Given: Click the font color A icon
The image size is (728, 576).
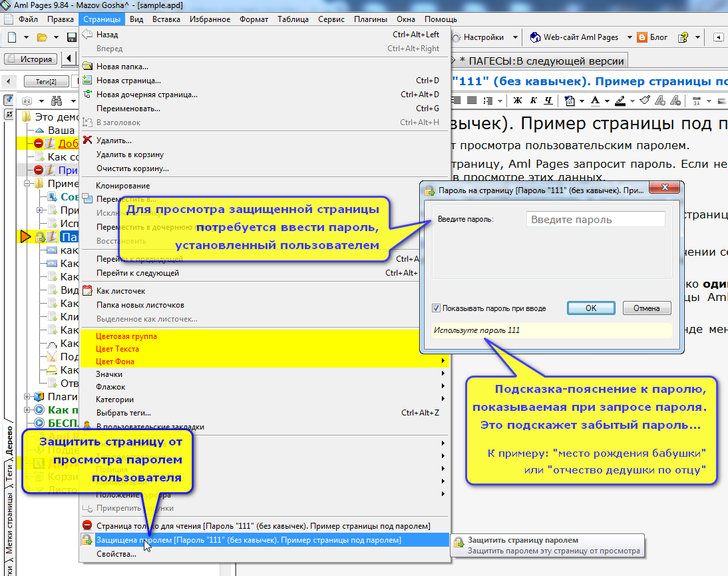Looking at the screenshot, I should point(595,101).
